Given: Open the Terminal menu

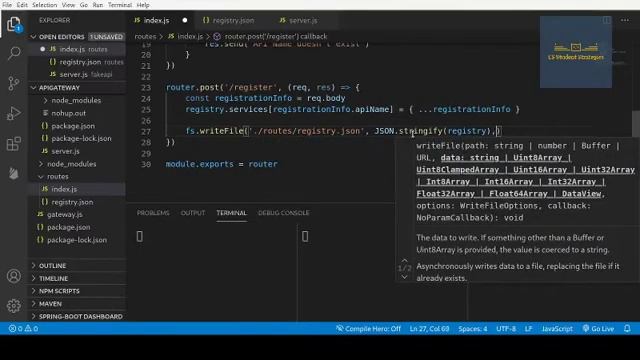Looking at the screenshot, I should [120, 5].
